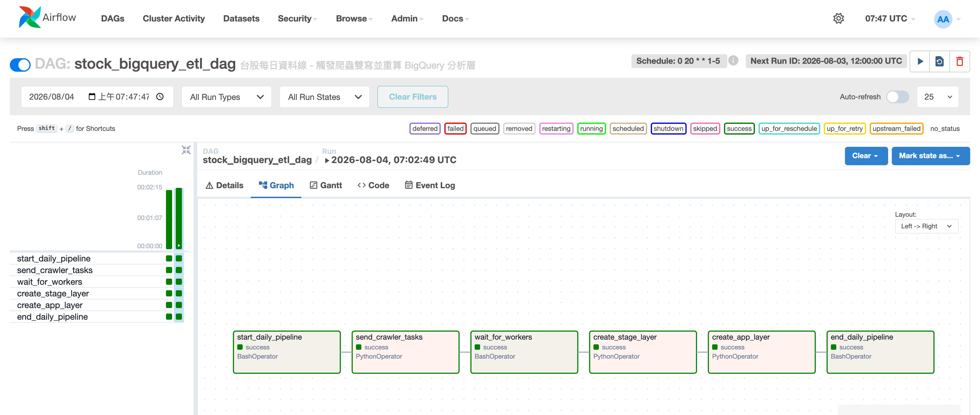Switch to the Gantt tab

[326, 185]
